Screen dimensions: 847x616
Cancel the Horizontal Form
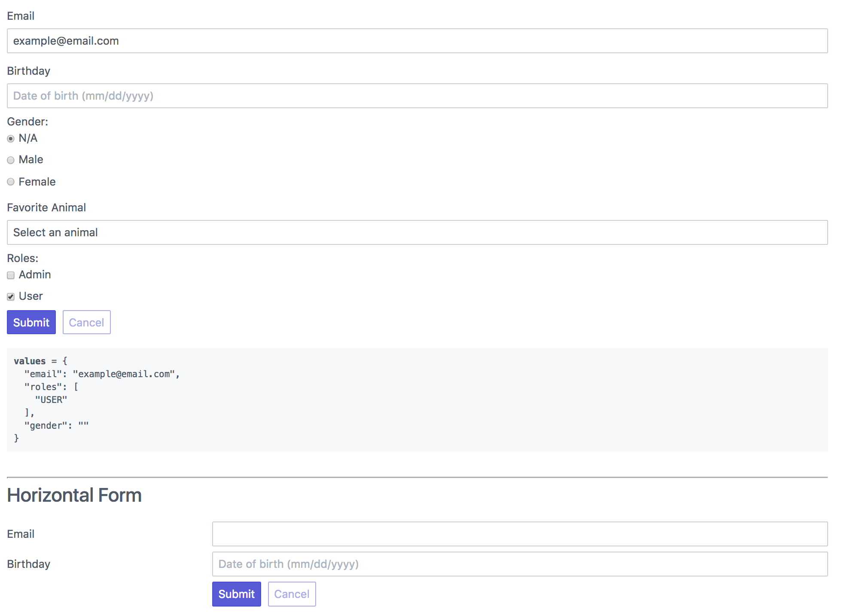pyautogui.click(x=292, y=594)
